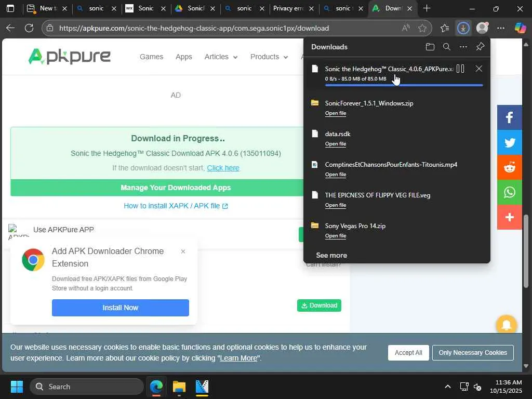Open a new browser tab
532x399 pixels.
pos(427,8)
